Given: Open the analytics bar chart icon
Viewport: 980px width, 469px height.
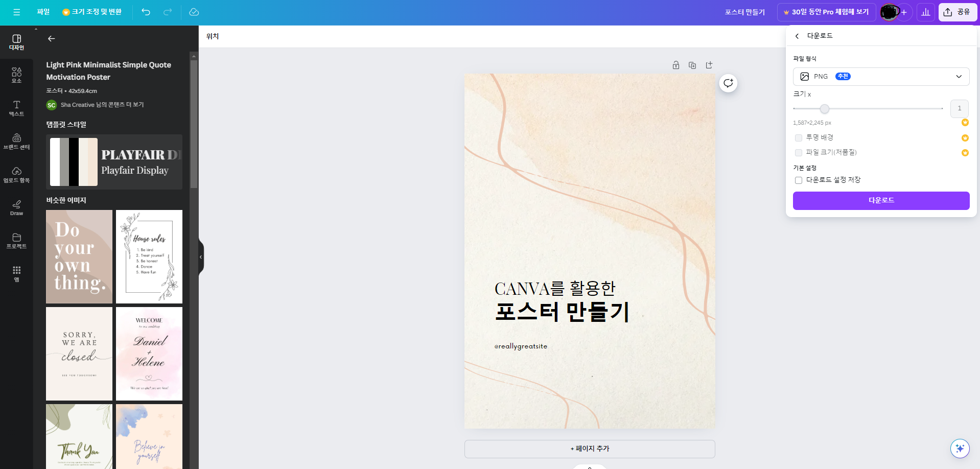Looking at the screenshot, I should pyautogui.click(x=925, y=12).
